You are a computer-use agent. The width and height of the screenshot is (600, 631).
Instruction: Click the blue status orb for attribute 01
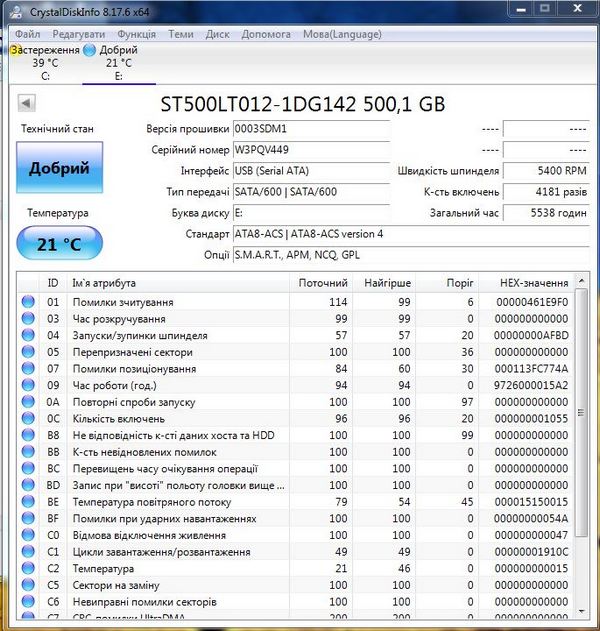[28, 302]
